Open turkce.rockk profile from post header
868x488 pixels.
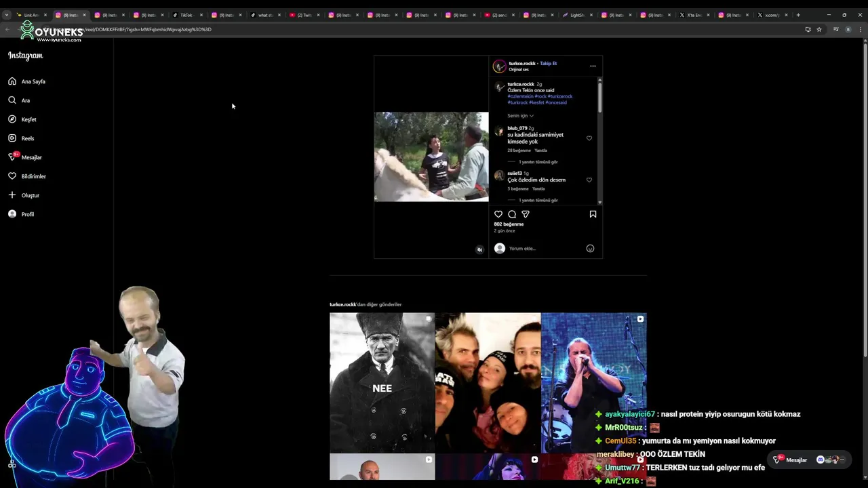522,63
